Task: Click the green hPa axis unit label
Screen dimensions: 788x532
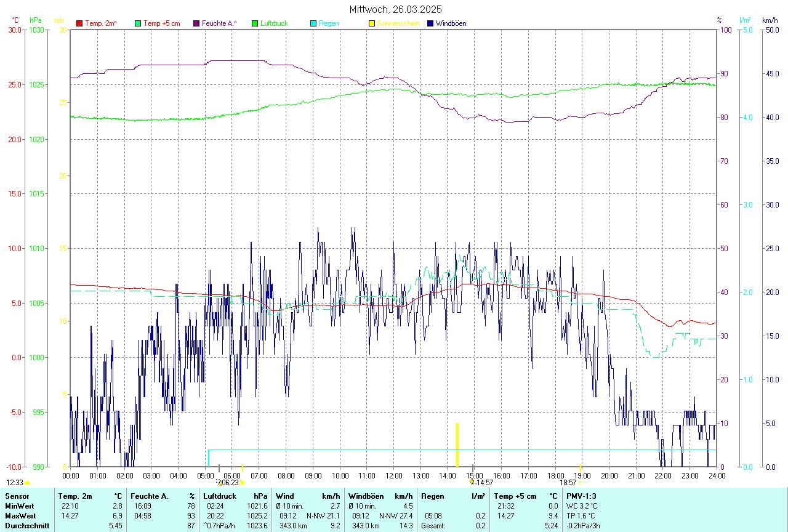Action: (34, 20)
